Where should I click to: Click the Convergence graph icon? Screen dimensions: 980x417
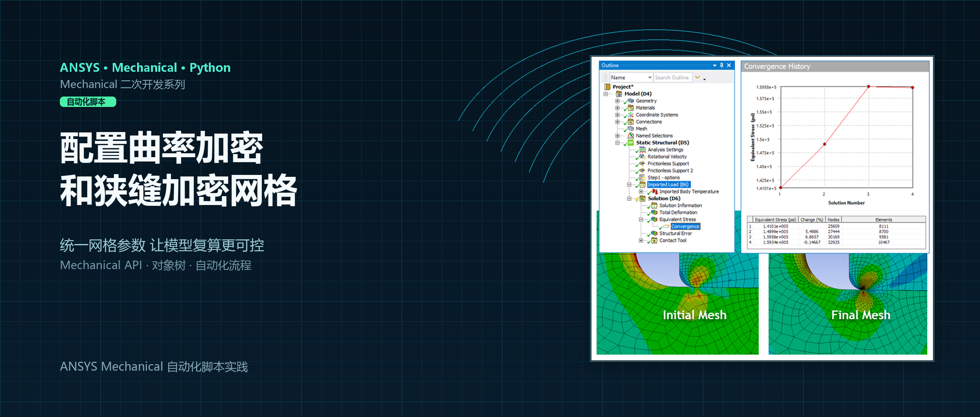(666, 226)
